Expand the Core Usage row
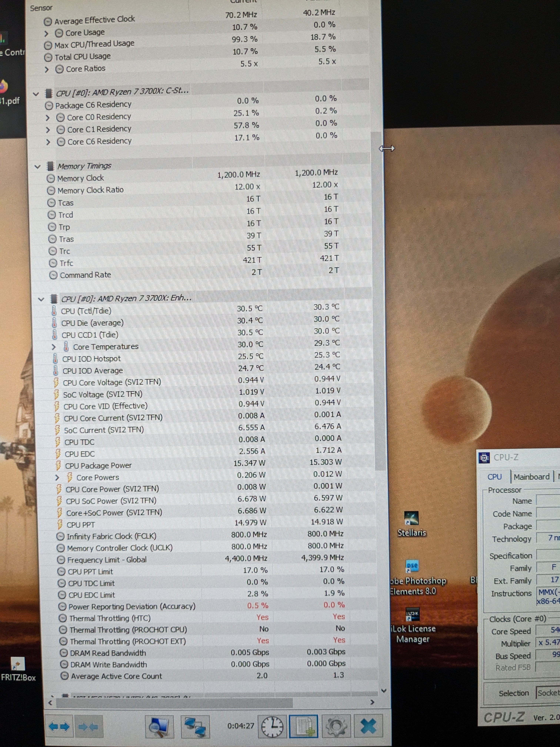The height and width of the screenshot is (747, 560). pos(47,33)
